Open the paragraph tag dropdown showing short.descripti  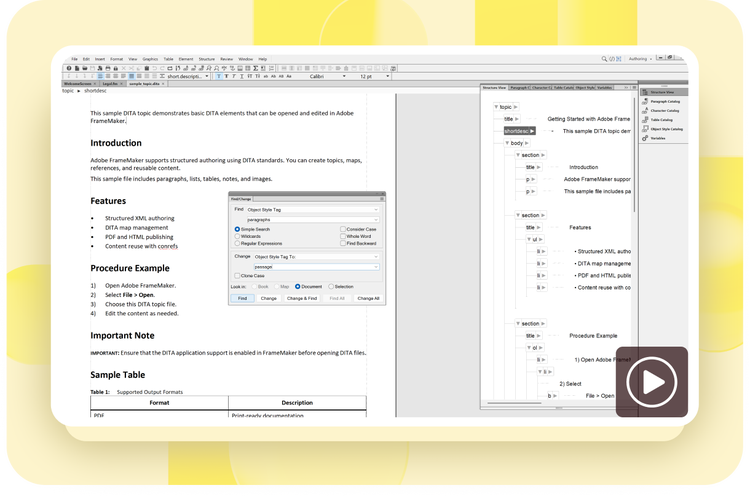point(188,77)
